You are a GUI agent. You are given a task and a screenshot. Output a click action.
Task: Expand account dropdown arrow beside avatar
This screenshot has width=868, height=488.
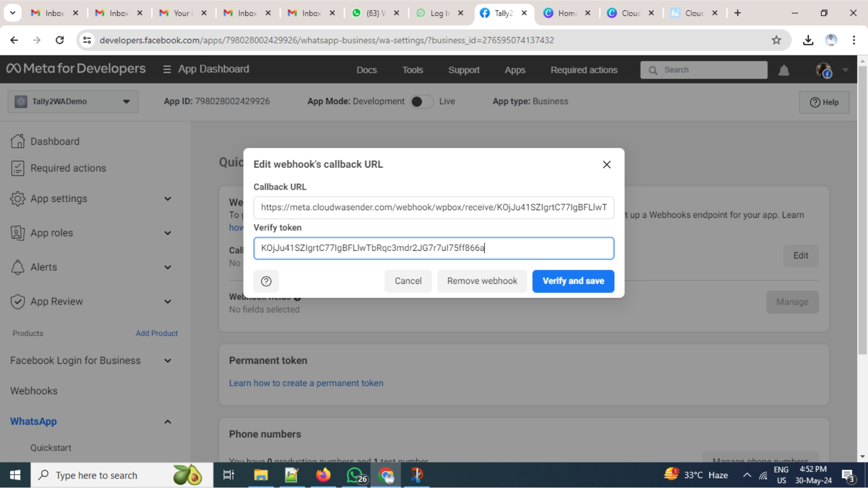845,70
